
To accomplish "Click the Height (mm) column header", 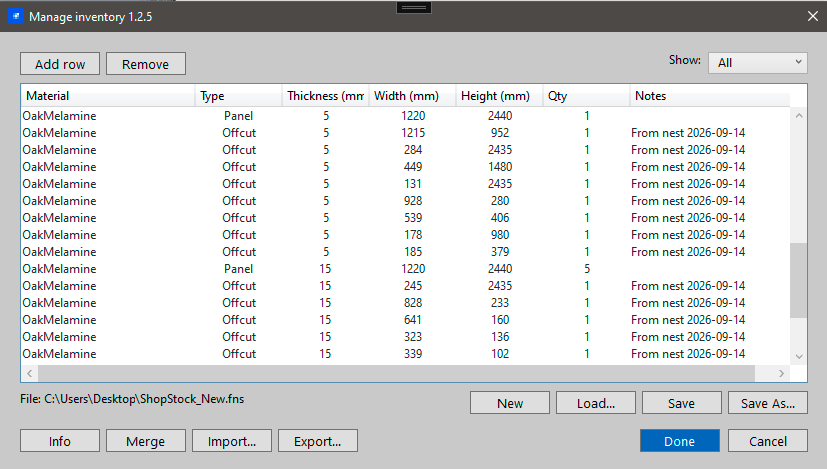I will 499,96.
